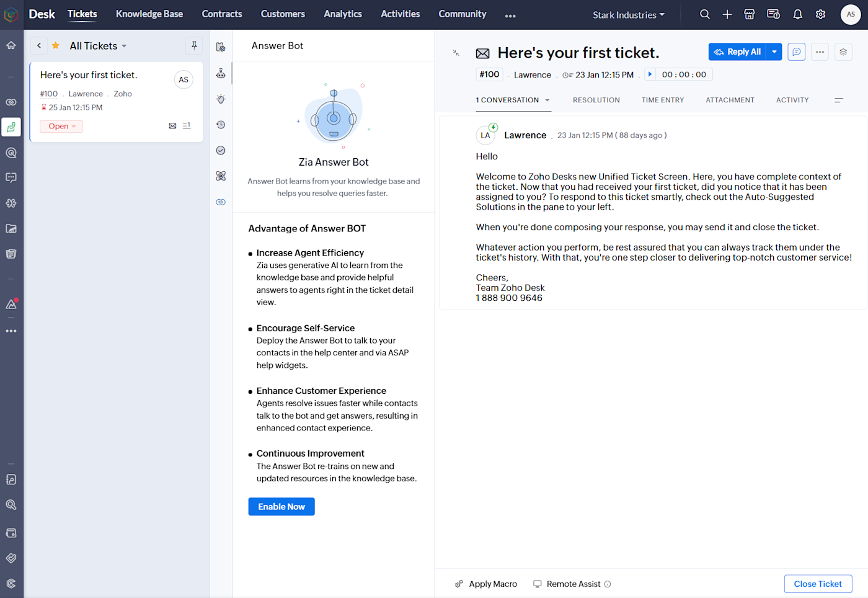Open the address book icon in left sidebar

[x=11, y=480]
